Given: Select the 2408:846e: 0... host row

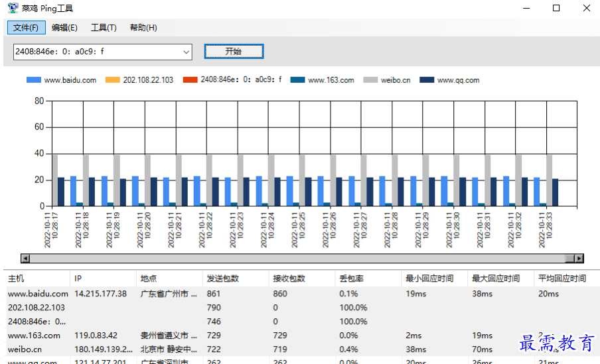Looking at the screenshot, I should coord(302,322).
